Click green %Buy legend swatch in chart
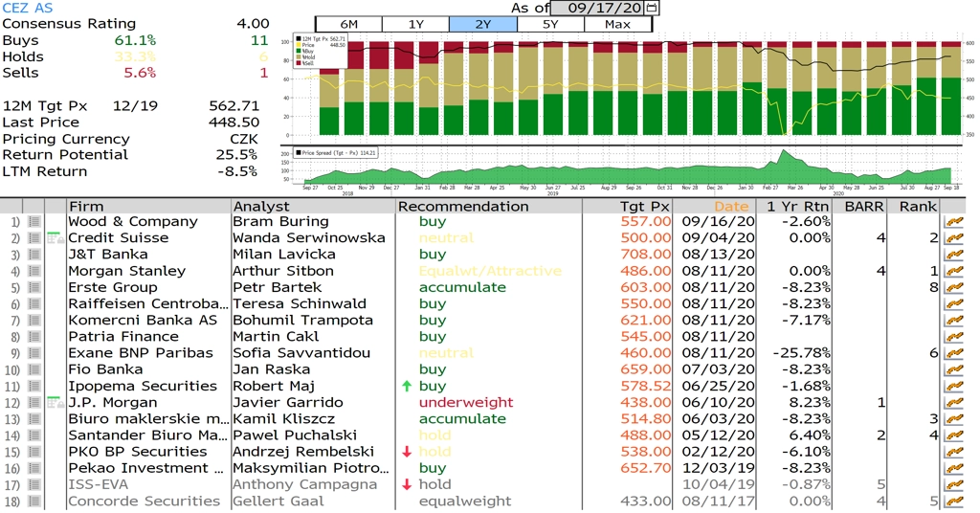 pyautogui.click(x=299, y=52)
